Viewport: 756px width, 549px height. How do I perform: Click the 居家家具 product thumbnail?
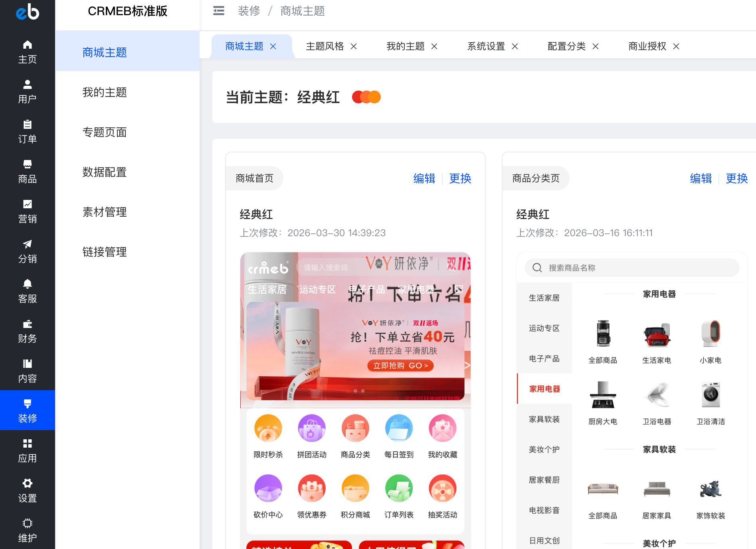(x=657, y=489)
